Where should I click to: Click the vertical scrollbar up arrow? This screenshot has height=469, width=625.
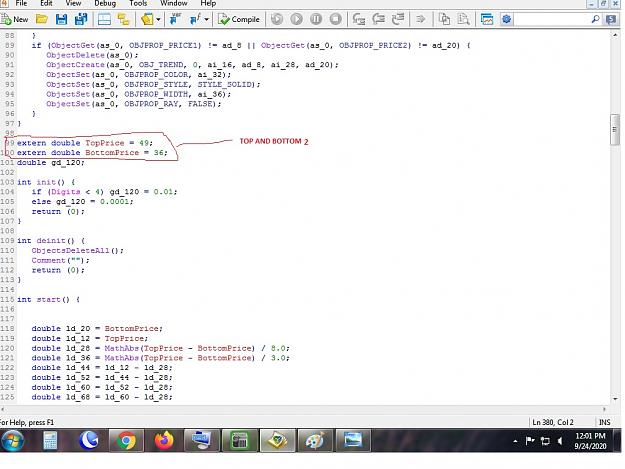coord(615,35)
